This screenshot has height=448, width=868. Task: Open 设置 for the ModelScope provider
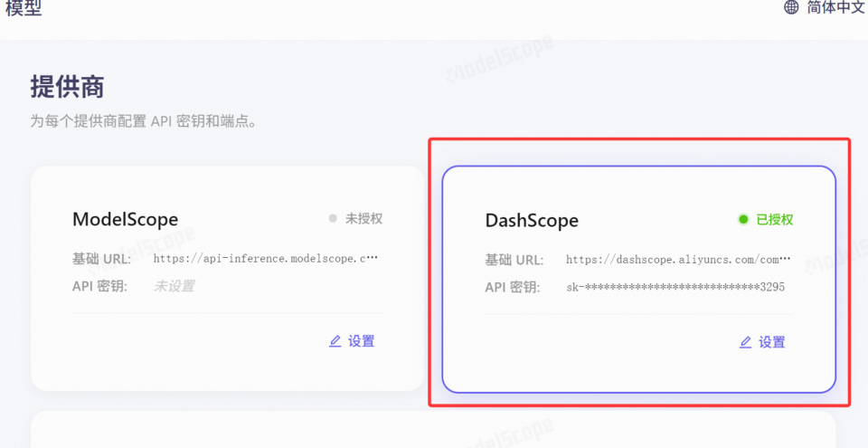tap(352, 341)
